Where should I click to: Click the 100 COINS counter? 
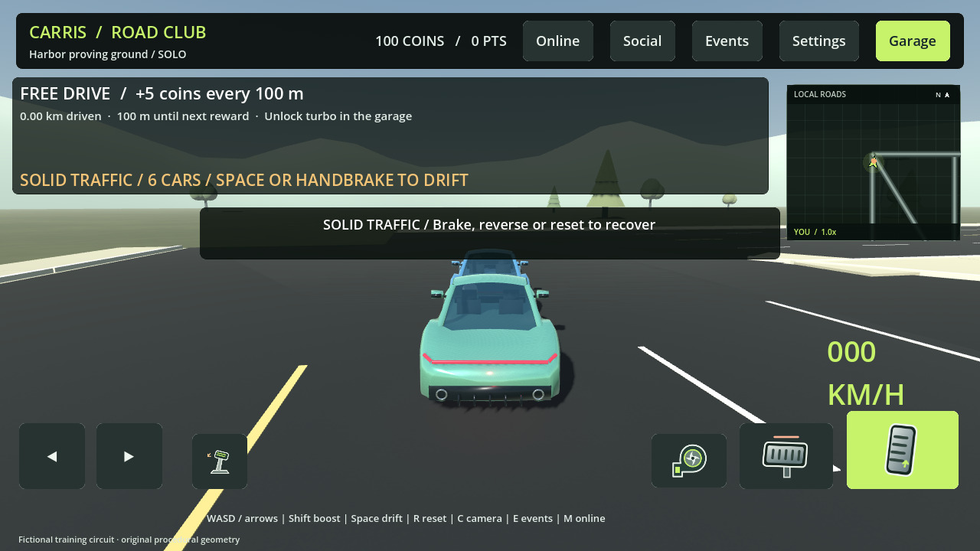click(410, 41)
